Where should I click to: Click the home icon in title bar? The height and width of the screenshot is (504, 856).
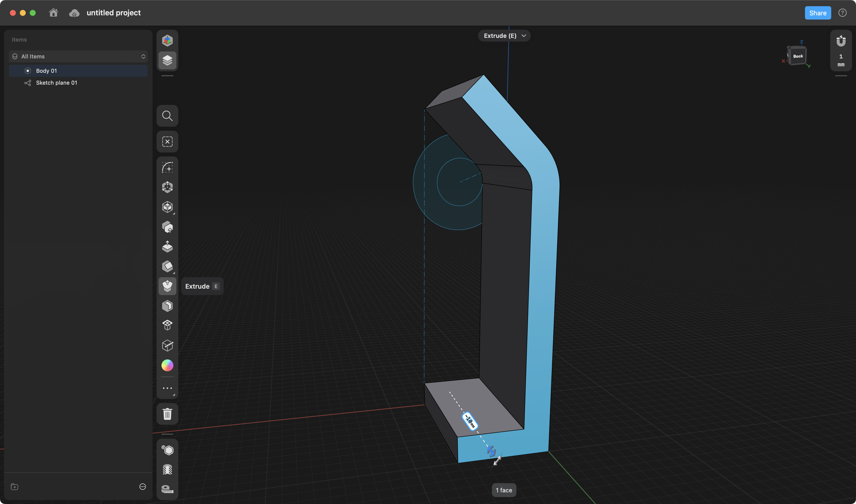tap(53, 13)
